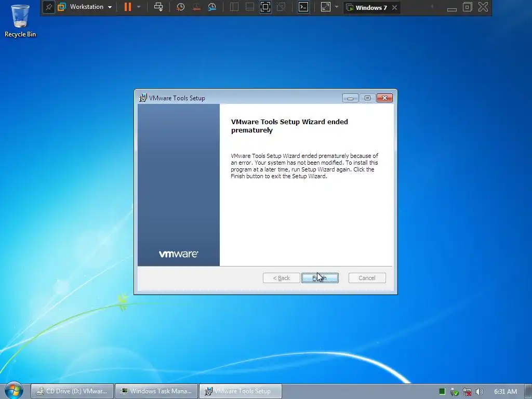The image size is (532, 399).
Task: Revert the virtual machine to its snapshot
Action: tap(196, 7)
